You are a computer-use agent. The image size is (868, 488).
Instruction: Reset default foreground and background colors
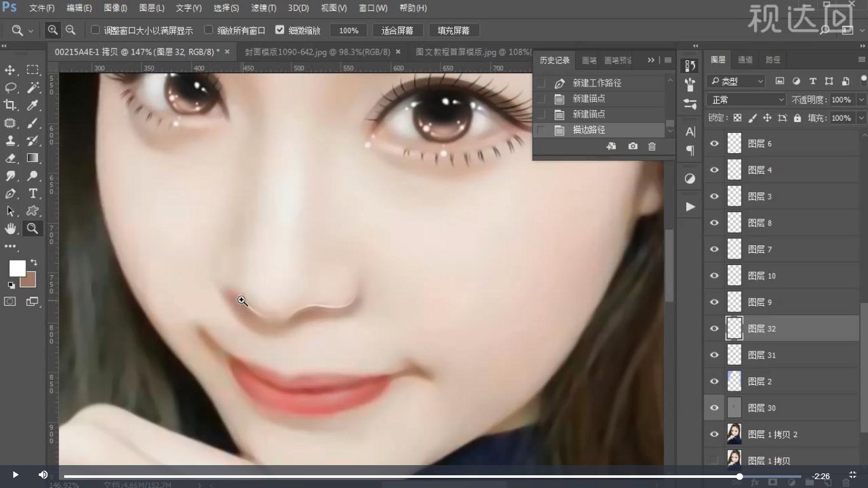(x=11, y=285)
